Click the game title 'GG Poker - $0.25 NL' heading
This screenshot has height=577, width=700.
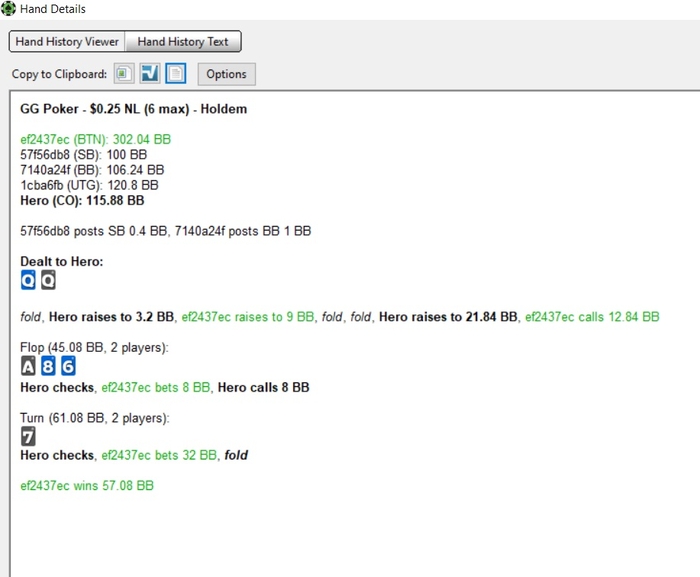pyautogui.click(x=133, y=108)
